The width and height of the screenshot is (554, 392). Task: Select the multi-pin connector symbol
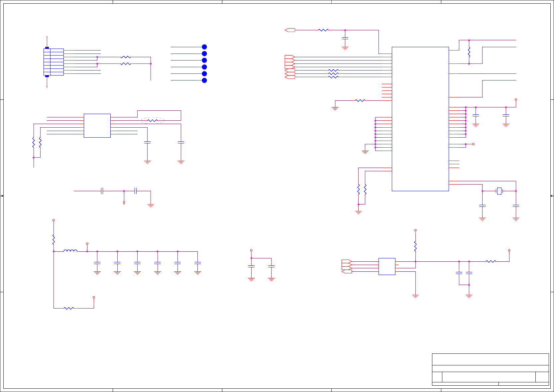pyautogui.click(x=54, y=62)
